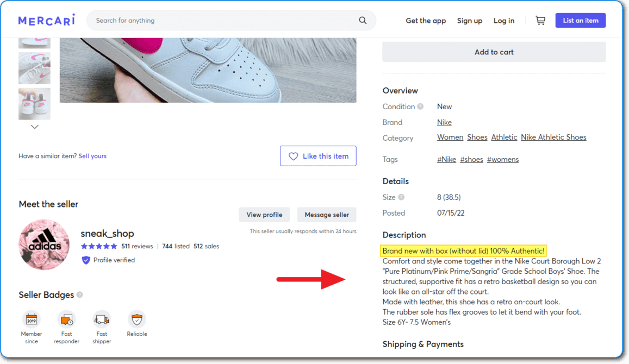Click Sign up in header
The image size is (629, 364).
[469, 21]
